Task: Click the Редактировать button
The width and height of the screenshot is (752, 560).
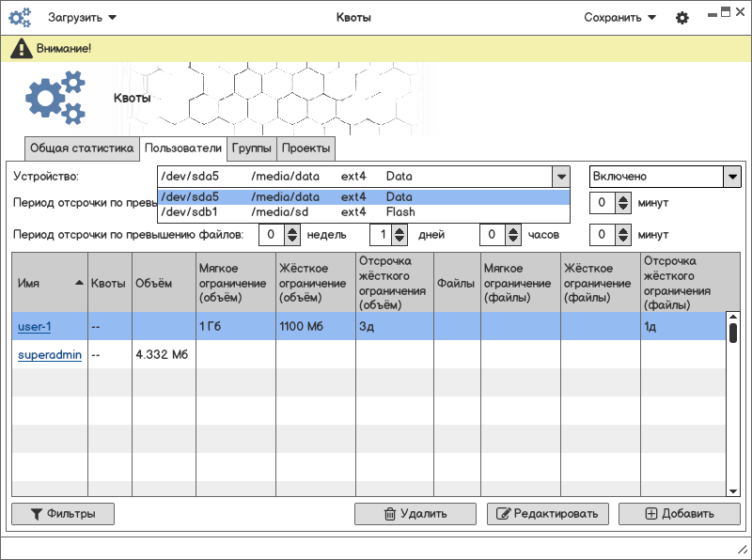Action: [548, 514]
